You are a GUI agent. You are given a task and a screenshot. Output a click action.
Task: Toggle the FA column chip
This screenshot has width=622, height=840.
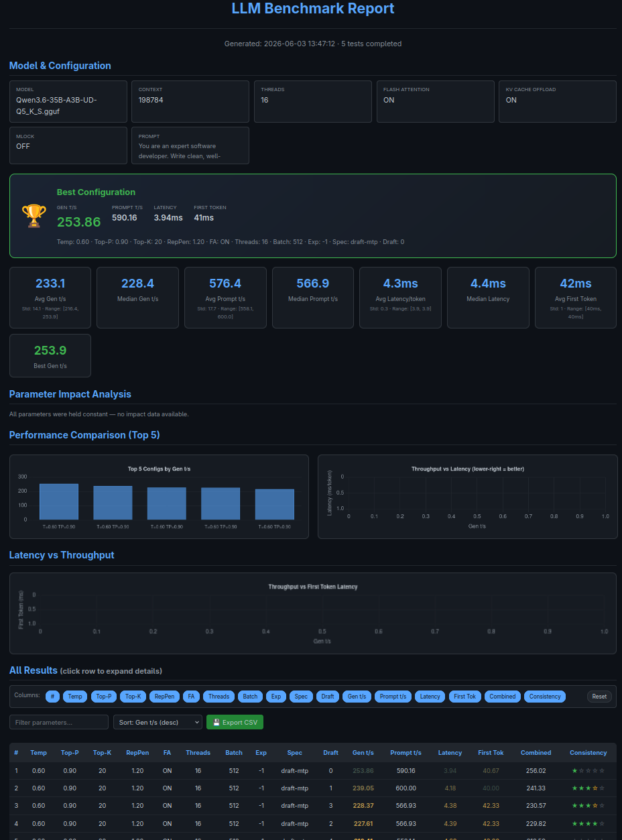pos(191,697)
